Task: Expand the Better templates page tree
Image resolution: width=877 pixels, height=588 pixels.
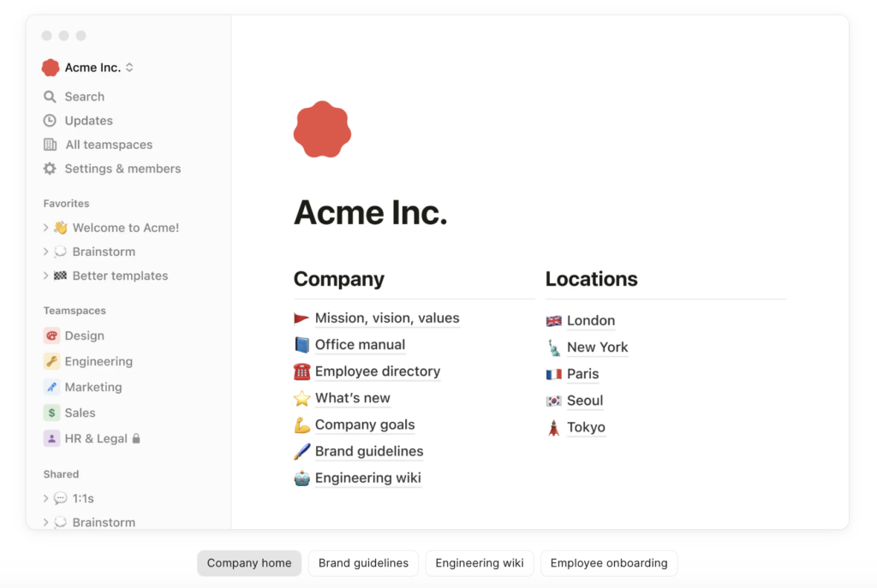Action: click(x=45, y=276)
